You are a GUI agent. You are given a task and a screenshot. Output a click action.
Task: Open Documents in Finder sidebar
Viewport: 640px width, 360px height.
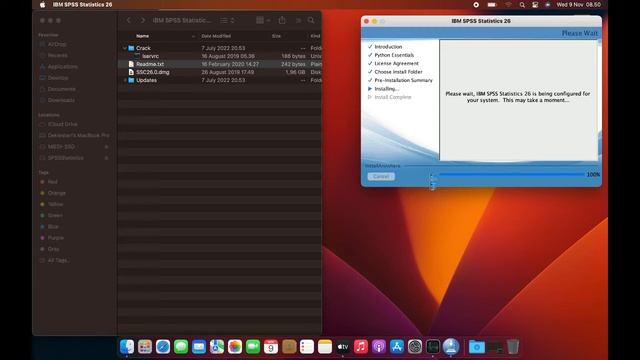tap(61, 89)
